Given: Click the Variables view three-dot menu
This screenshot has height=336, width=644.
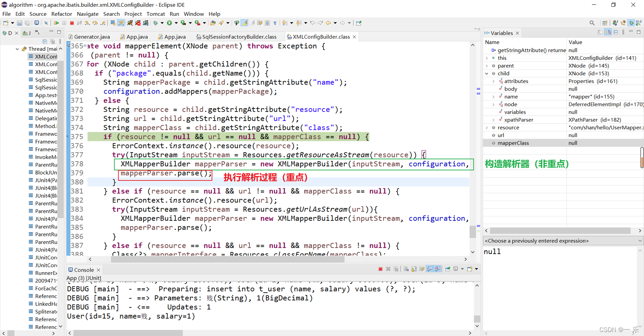Looking at the screenshot, I should 623,32.
